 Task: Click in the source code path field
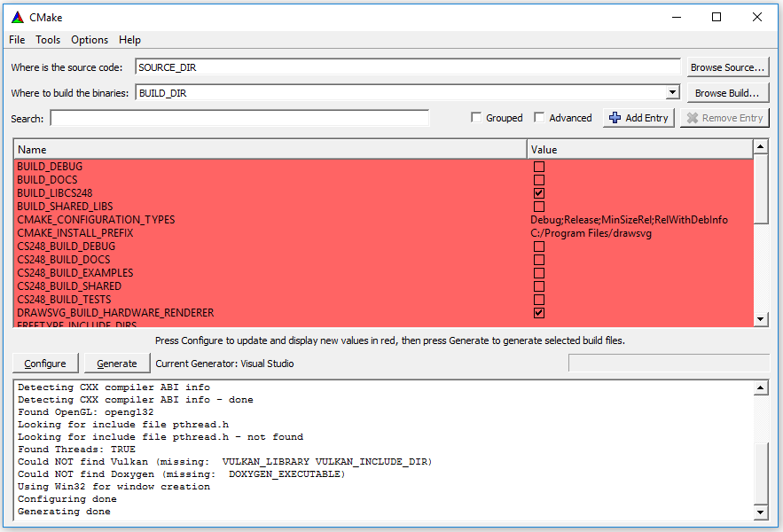[408, 66]
